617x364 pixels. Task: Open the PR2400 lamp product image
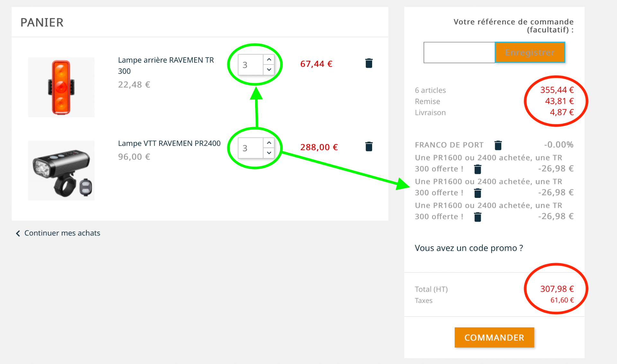click(x=61, y=171)
